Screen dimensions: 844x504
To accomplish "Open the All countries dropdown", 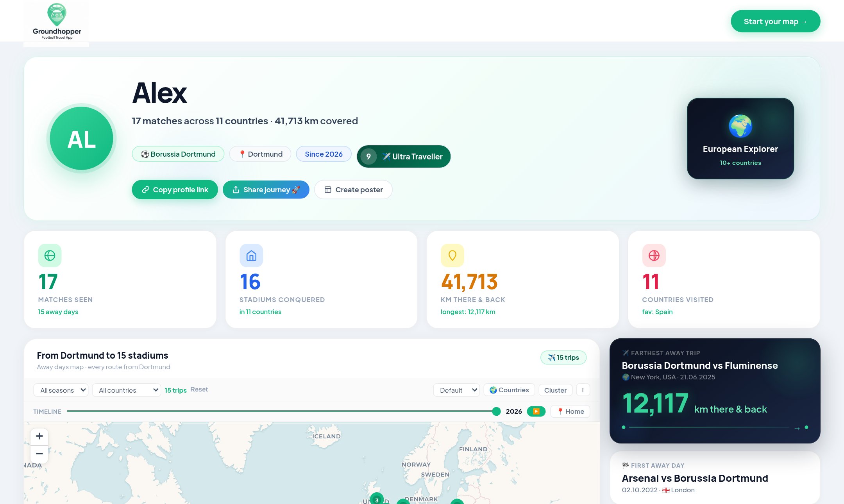I will coord(127,390).
